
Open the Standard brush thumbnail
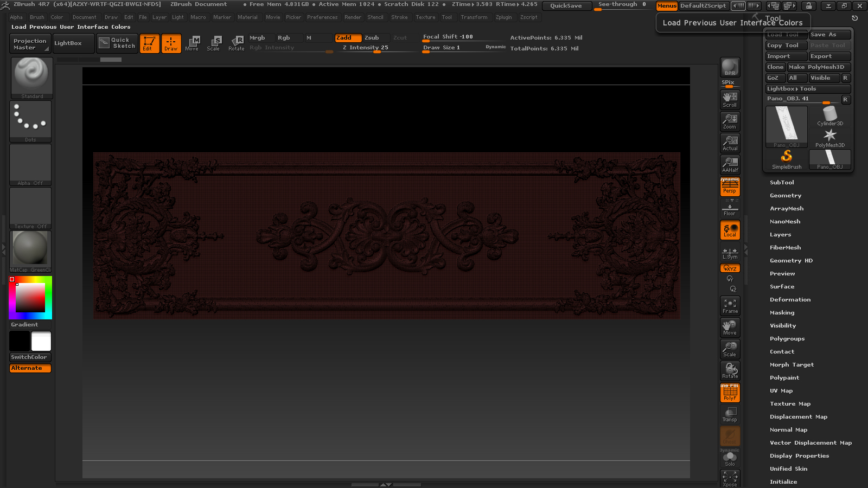(x=31, y=78)
